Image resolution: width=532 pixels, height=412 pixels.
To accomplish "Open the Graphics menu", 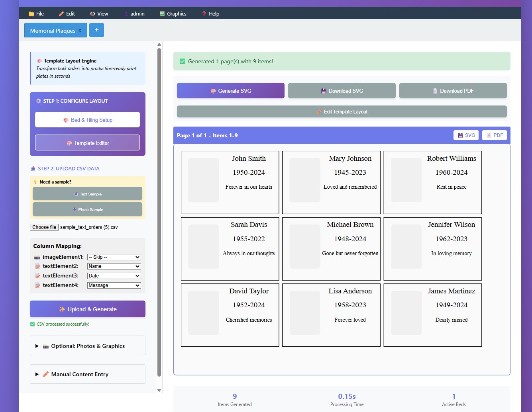I will 173,14.
